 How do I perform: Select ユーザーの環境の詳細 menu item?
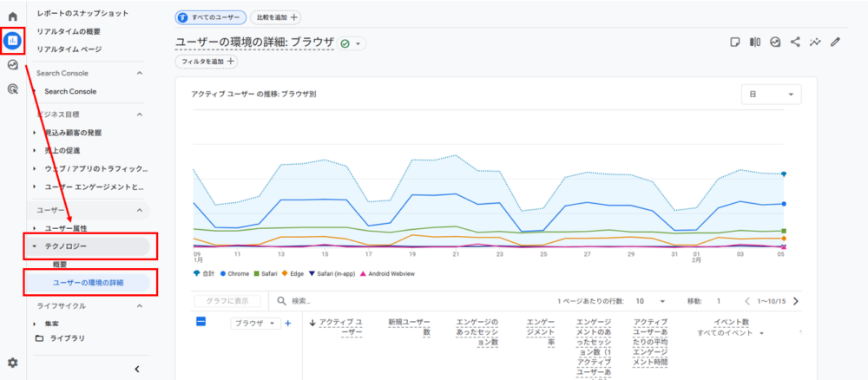[x=90, y=282]
